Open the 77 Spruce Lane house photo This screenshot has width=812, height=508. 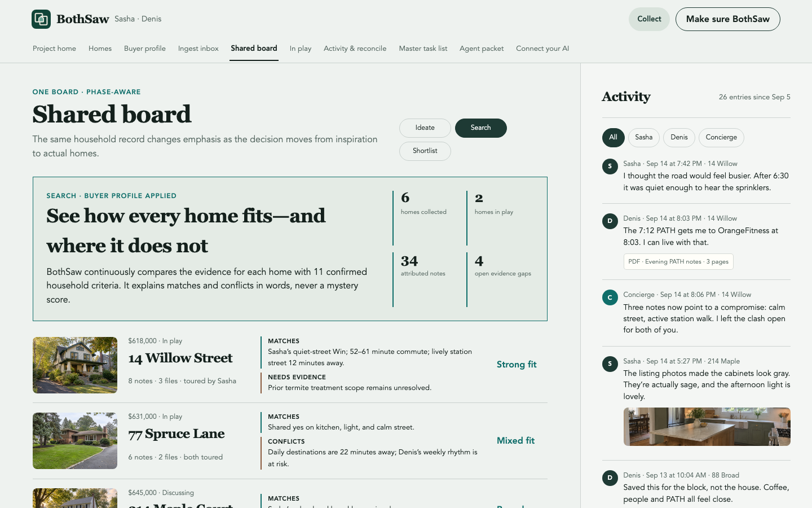[x=75, y=441]
